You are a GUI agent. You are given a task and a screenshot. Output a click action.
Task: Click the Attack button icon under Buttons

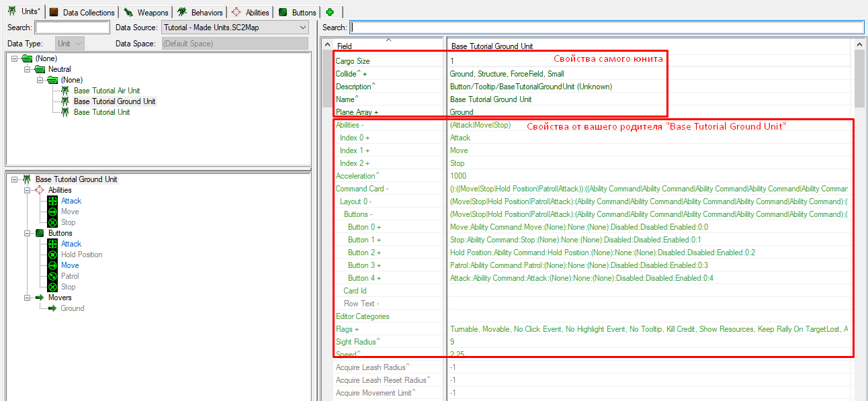[x=52, y=244]
